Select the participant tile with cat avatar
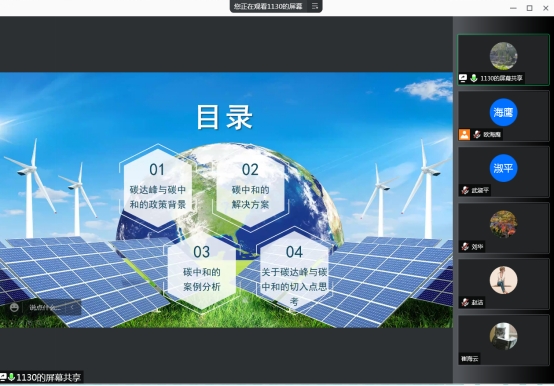 (503, 340)
